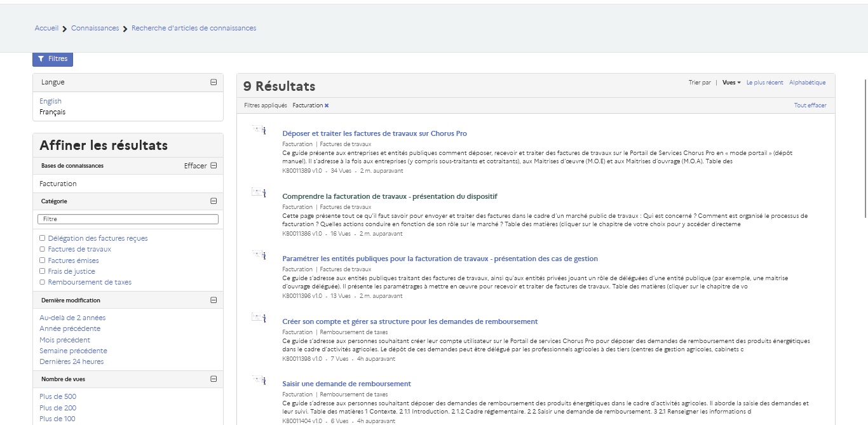Click article icon beside Déposer et traiter les factures

pos(259,130)
